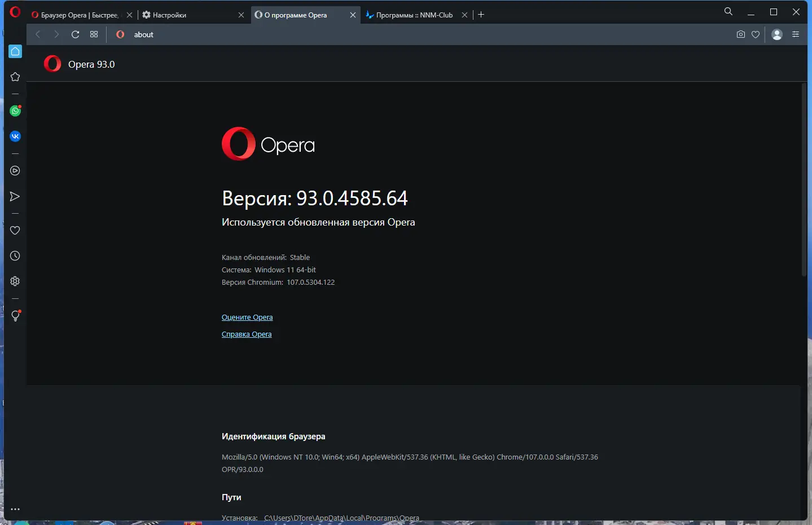Open sidebar setup three-dots menu
Screen dimensions: 812x525
coord(15,509)
